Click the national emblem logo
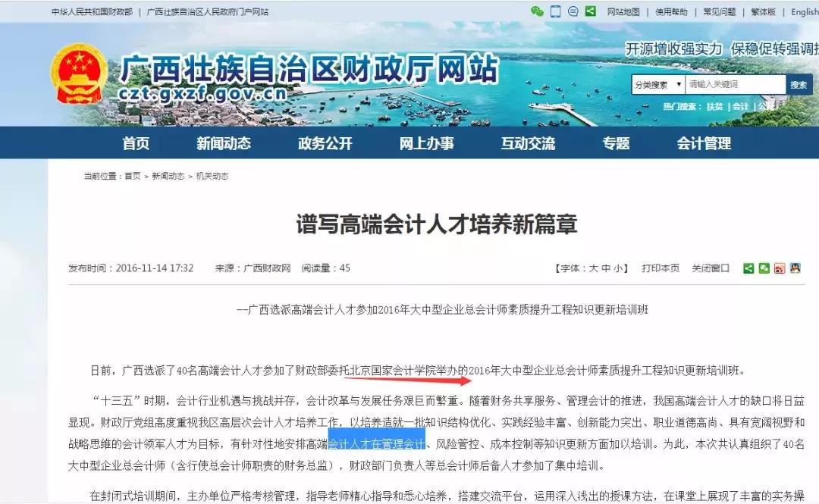819x504 pixels. 79,74
